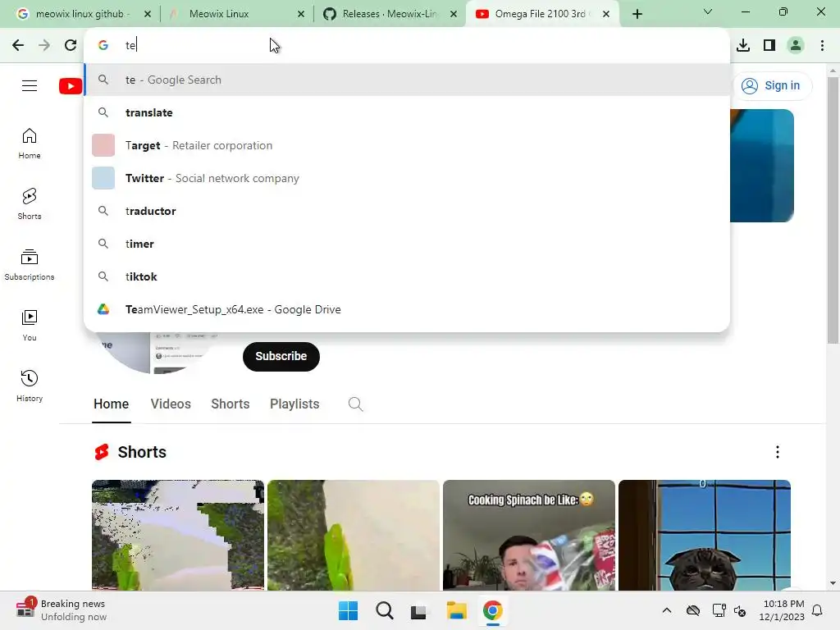Close the meowix linux github tab

[148, 14]
